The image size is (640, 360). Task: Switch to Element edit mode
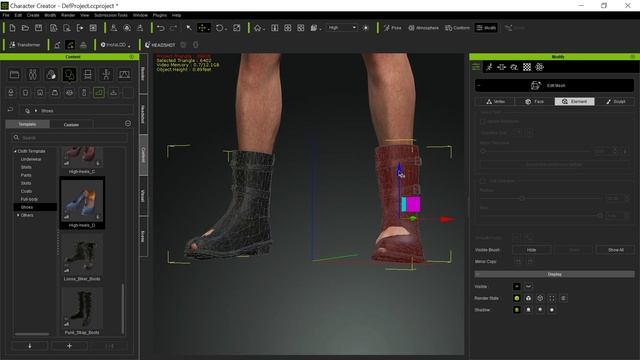tap(574, 101)
